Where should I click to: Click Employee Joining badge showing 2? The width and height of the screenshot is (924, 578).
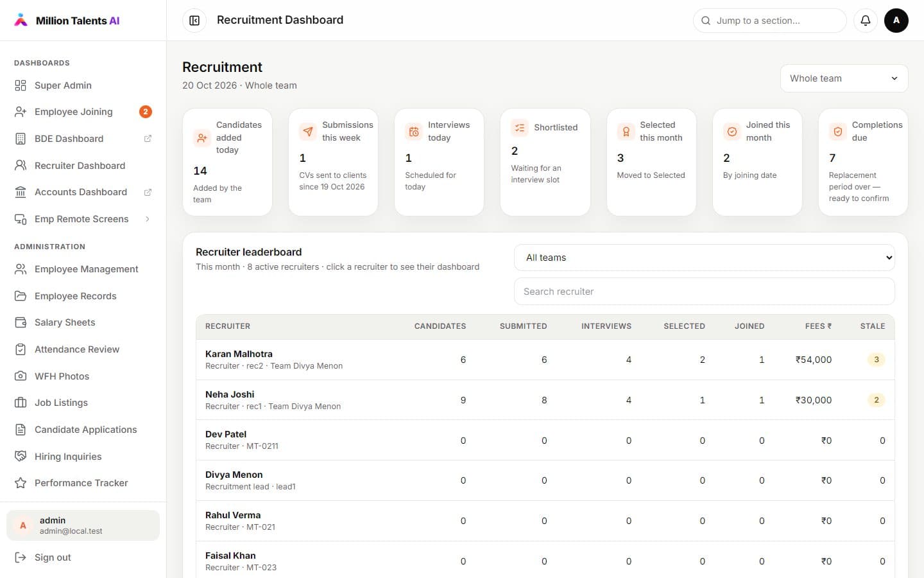(146, 112)
